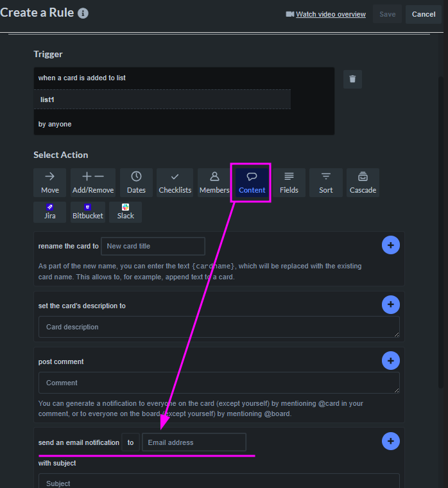Select the Sort action category
Screen dimensions: 448x488
point(326,183)
